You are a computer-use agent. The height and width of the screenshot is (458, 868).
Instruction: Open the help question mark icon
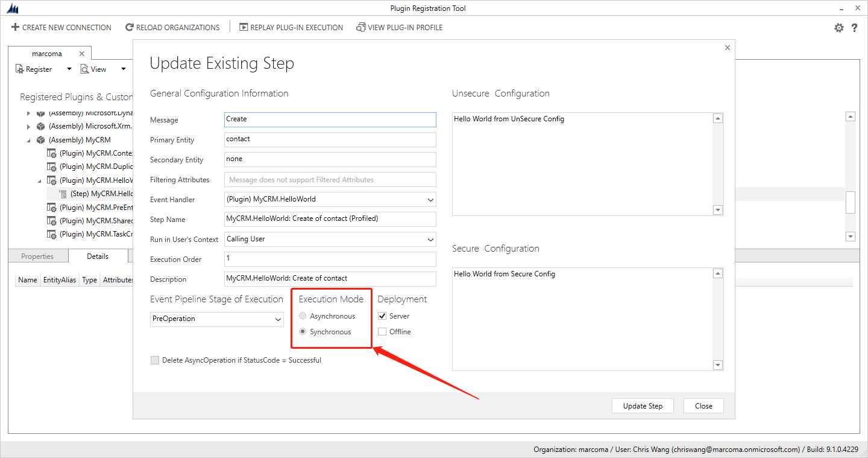point(855,28)
